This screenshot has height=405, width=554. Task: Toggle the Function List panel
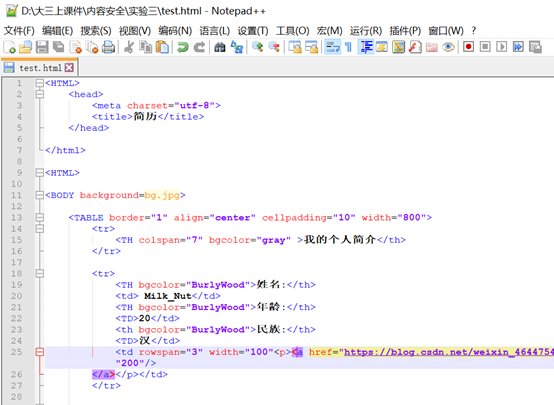415,47
